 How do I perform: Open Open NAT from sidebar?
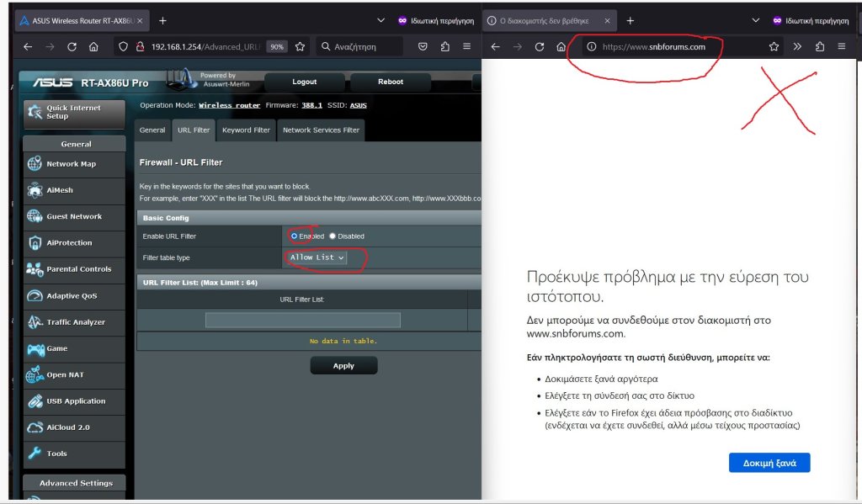point(74,374)
